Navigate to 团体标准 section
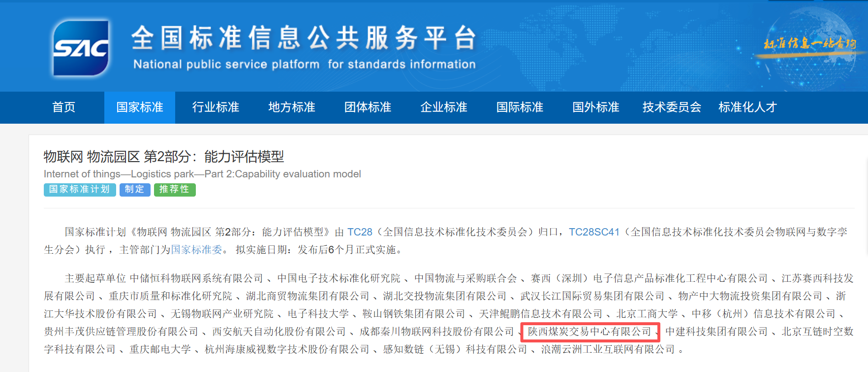Screen dimensions: 868x372 tap(368, 107)
